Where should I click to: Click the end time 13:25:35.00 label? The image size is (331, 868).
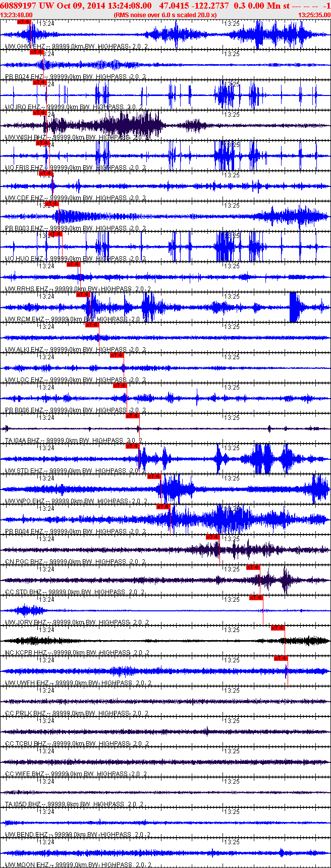tap(314, 15)
